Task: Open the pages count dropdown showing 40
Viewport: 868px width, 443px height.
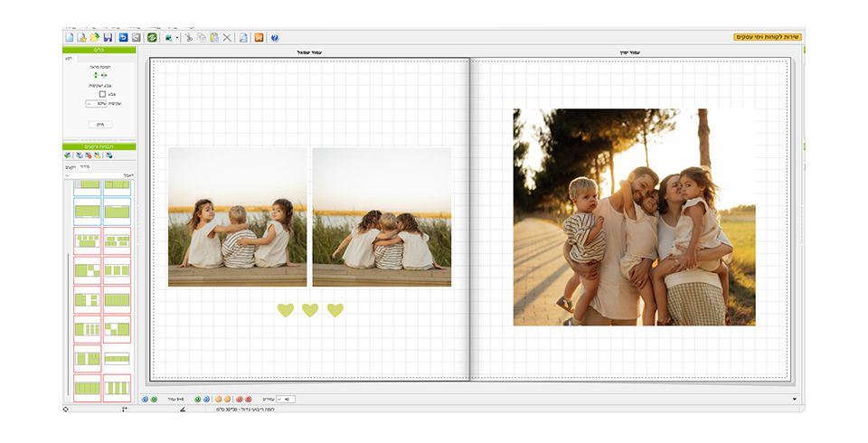Action: click(x=286, y=400)
